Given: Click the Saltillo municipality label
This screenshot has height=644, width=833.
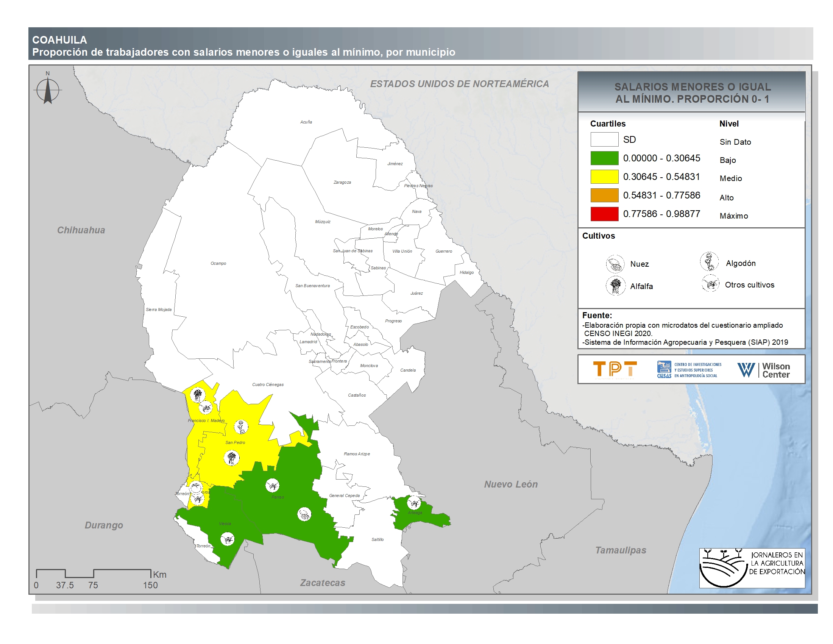Looking at the screenshot, I should [377, 539].
